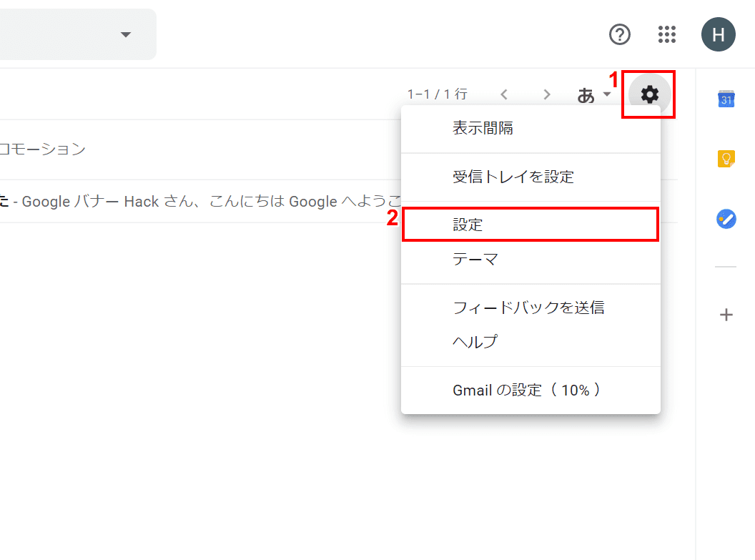Get add-ons with the plus icon
The width and height of the screenshot is (755, 560).
(726, 315)
